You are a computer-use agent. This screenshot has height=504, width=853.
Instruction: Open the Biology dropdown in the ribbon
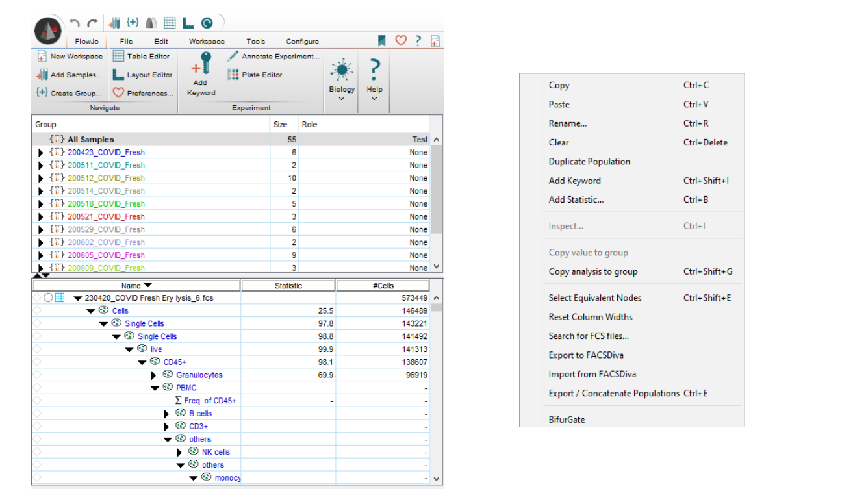[342, 80]
